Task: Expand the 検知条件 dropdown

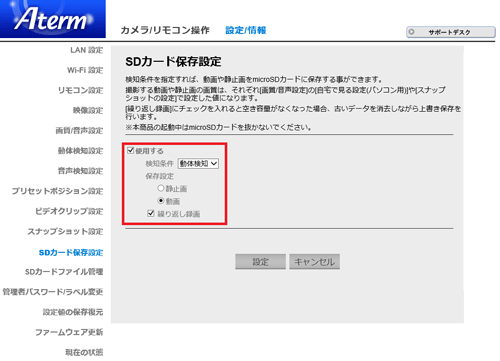Action: (198, 163)
